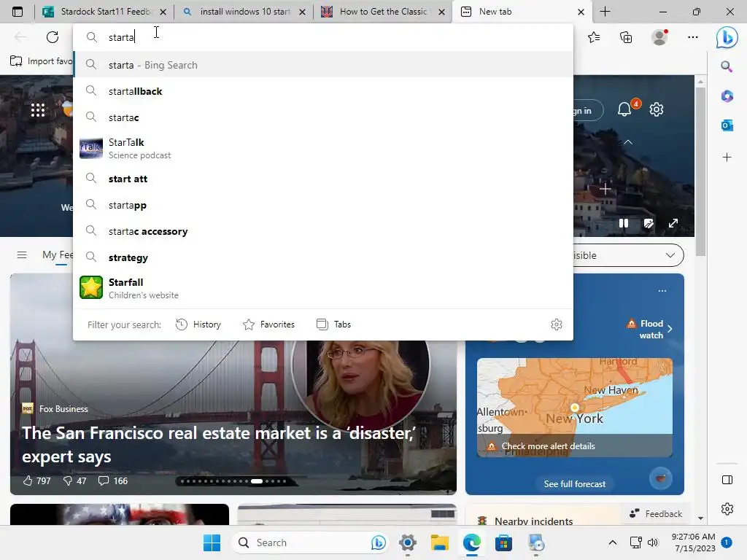Image resolution: width=747 pixels, height=560 pixels.
Task: Open address bar suggestion settings gear
Action: [x=557, y=324]
